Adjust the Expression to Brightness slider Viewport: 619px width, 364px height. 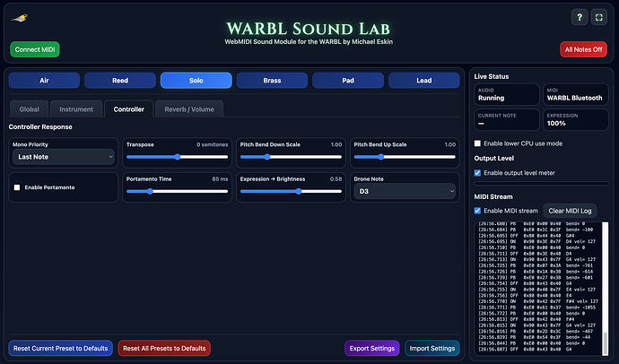click(291, 191)
